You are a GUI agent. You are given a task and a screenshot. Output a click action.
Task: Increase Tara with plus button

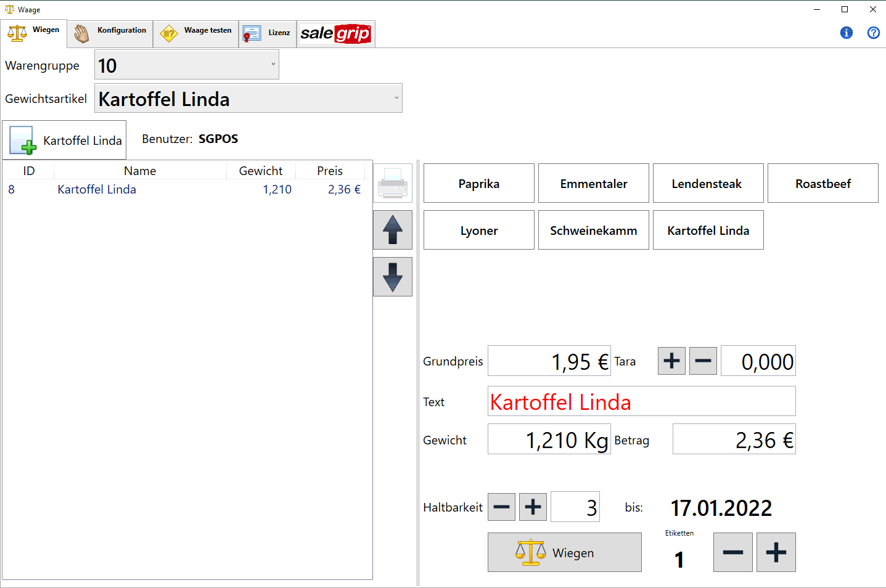click(672, 361)
